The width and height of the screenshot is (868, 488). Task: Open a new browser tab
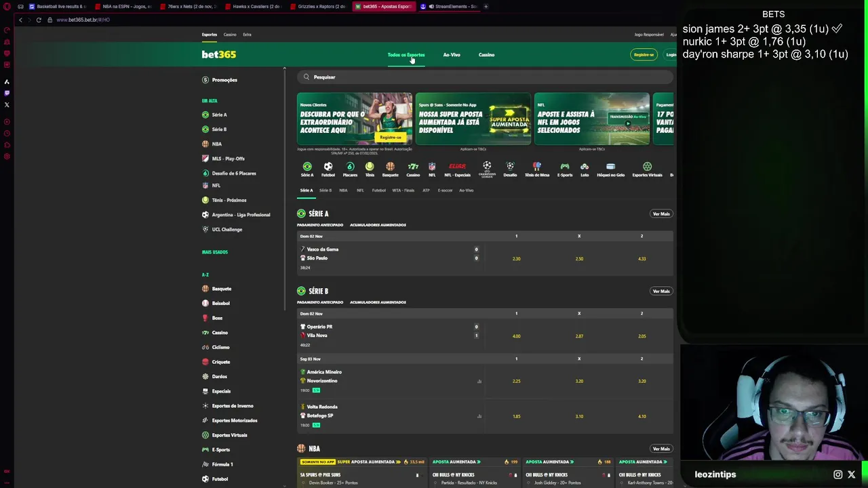click(486, 6)
